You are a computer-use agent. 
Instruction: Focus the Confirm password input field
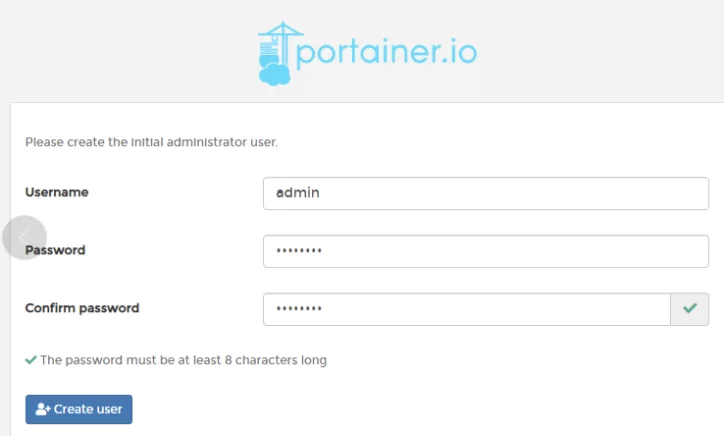(x=466, y=309)
